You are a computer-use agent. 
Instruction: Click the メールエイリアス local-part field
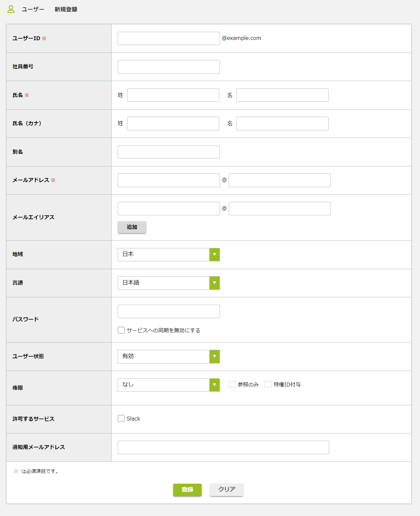[169, 209]
